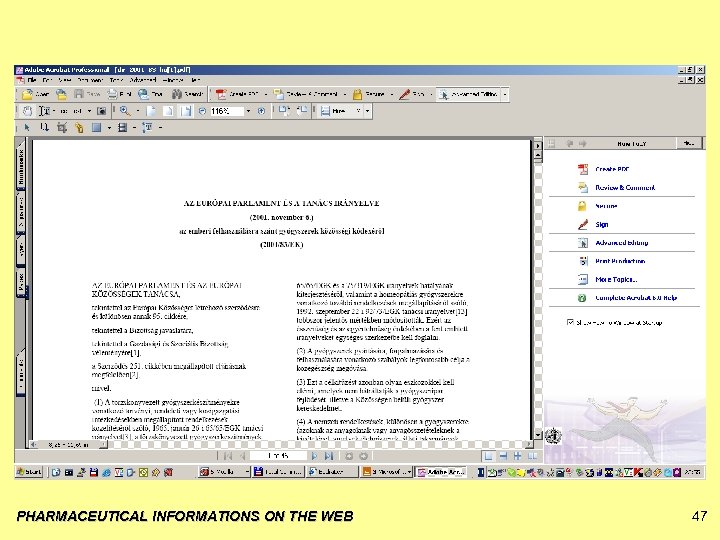The width and height of the screenshot is (720, 540).
Task: Switch to Continuous - Facing layout
Action: point(518,456)
